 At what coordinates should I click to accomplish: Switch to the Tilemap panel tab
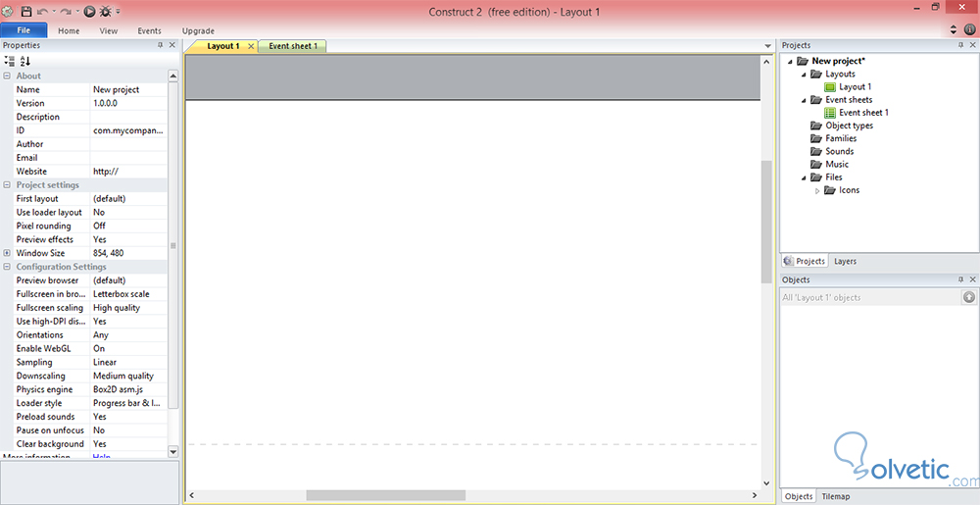pyautogui.click(x=836, y=496)
